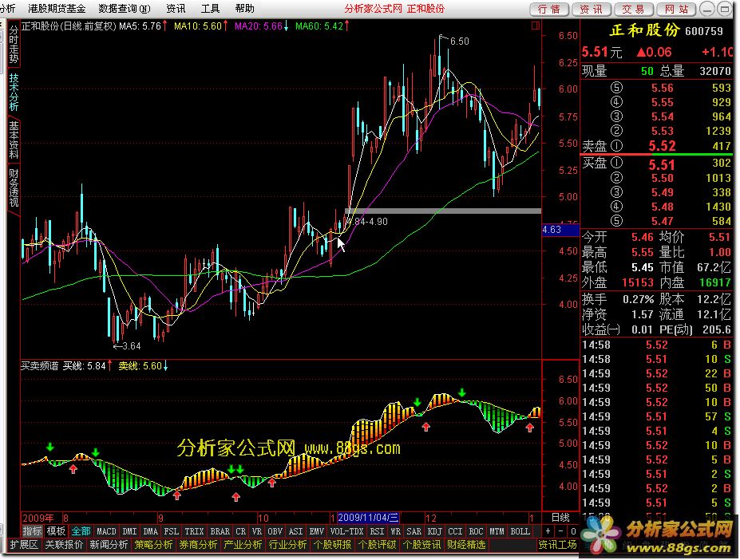
Task: Choose the MACD indicator
Action: tap(106, 531)
